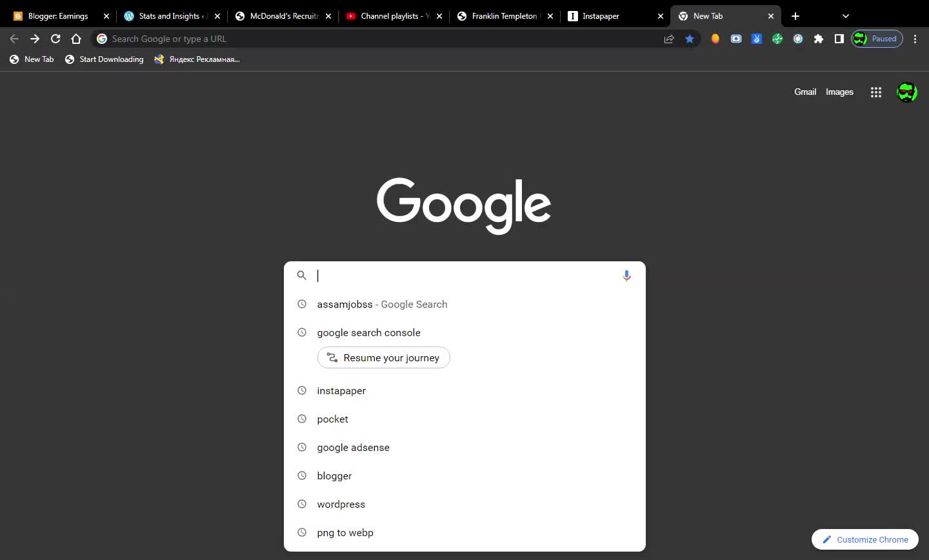The image size is (929, 560).
Task: Click the history clock icon beside pocket
Action: pyautogui.click(x=301, y=419)
